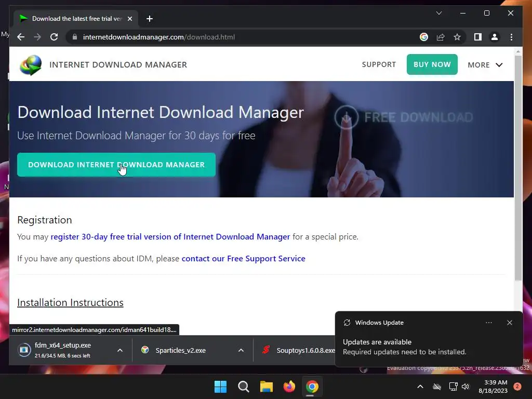This screenshot has height=399, width=532.
Task: Launch Firefox from the taskbar
Action: click(289, 387)
